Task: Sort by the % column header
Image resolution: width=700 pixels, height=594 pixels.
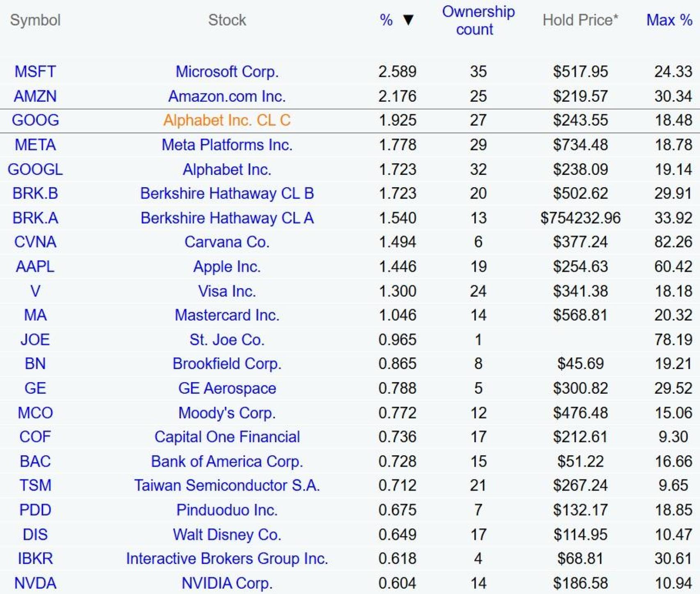Action: click(x=386, y=20)
